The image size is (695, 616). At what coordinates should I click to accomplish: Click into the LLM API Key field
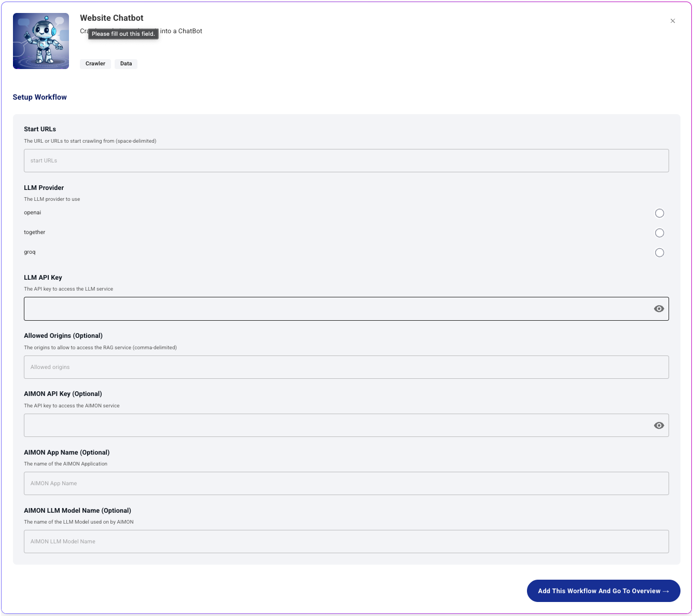[337, 309]
